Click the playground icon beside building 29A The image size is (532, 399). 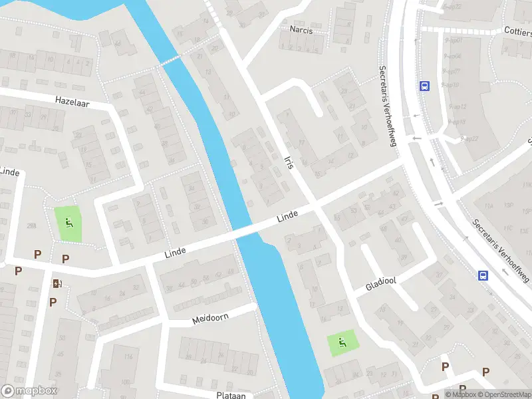click(69, 223)
